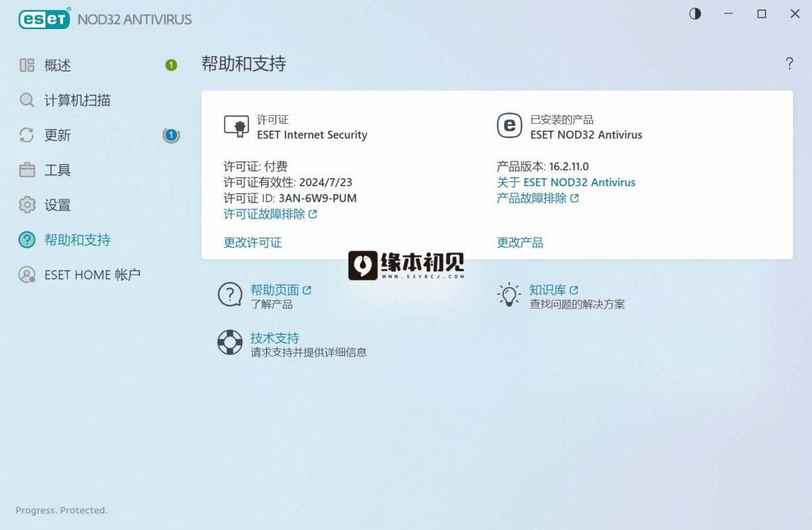The width and height of the screenshot is (812, 530).
Task: Click the 帮助页面 speech bubble question icon
Action: click(x=230, y=295)
